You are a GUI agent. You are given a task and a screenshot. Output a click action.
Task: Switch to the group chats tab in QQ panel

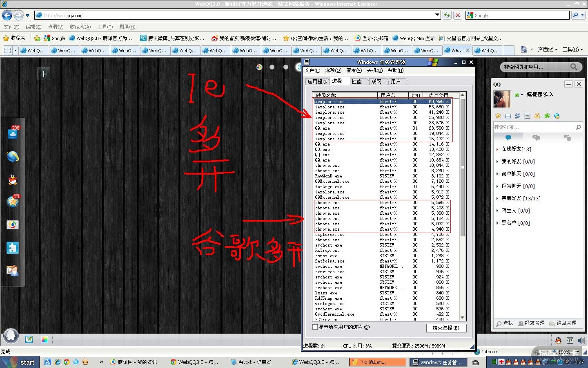[537, 138]
